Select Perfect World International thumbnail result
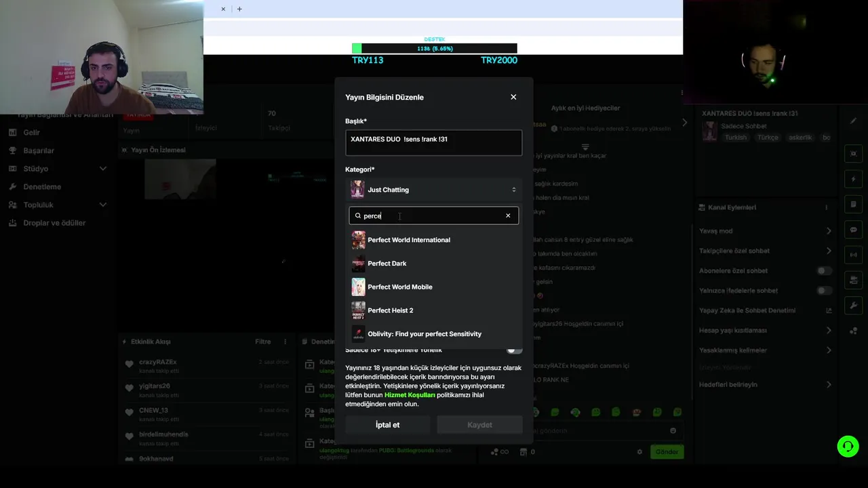868x488 pixels. click(x=358, y=240)
